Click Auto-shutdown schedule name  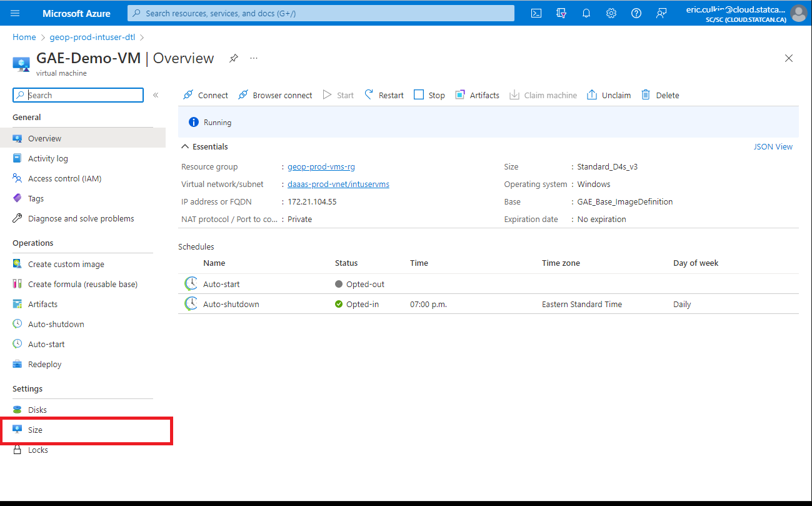(231, 304)
